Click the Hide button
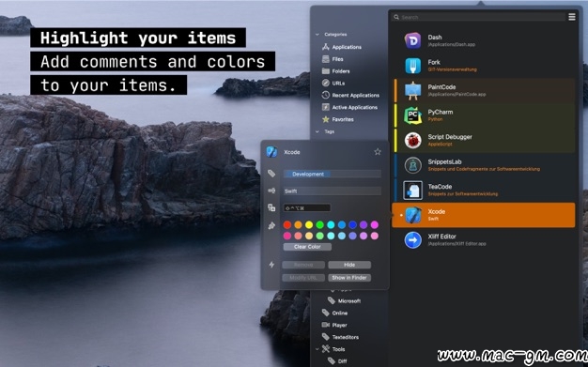Viewport: 588px width, 367px height. click(x=349, y=265)
